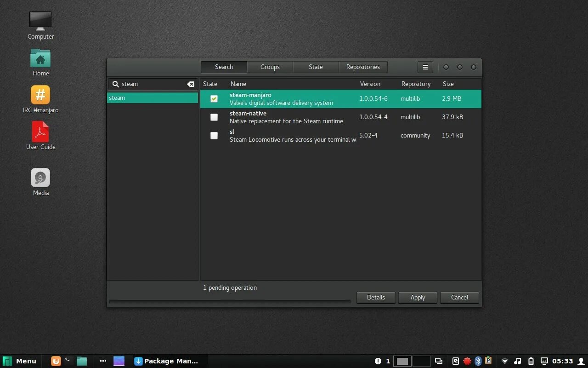Viewport: 588px width, 368px height.
Task: Click the '1 pending operation' status text
Action: 230,288
